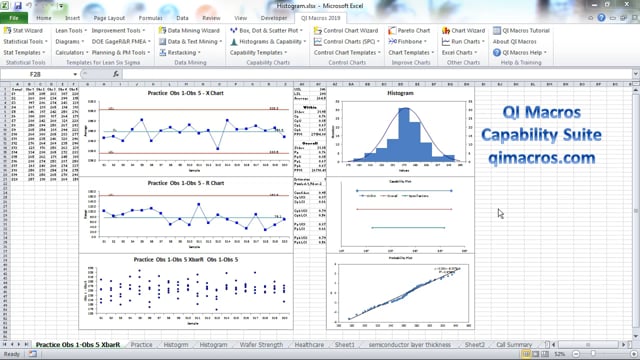Click the vertical scrollbar down arrow
640x360 pixels.
point(636,336)
